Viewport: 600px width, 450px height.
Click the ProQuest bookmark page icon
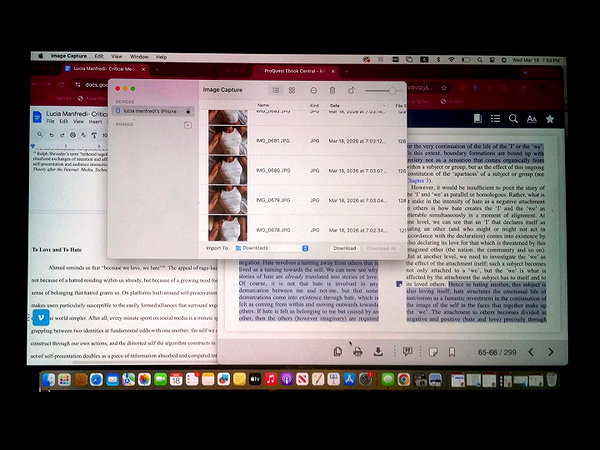click(x=452, y=352)
